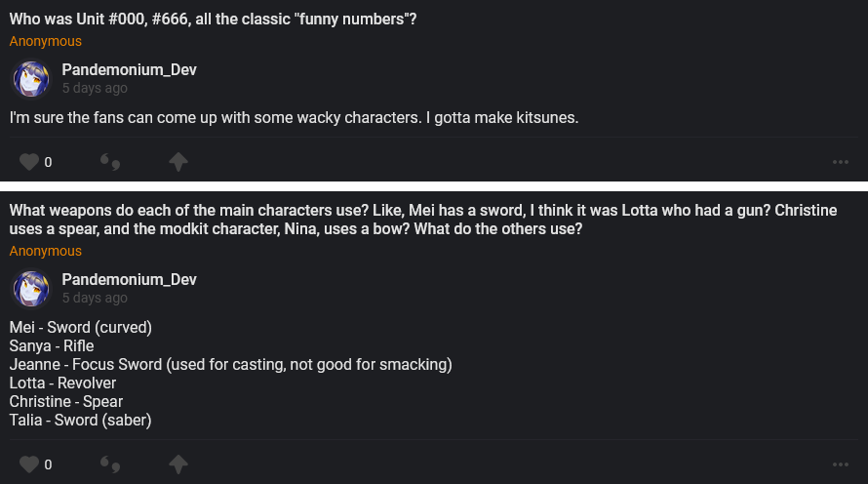This screenshot has height=484, width=868.
Task: Click the "Mei - Sword (curved)" answer text
Action: coord(81,328)
